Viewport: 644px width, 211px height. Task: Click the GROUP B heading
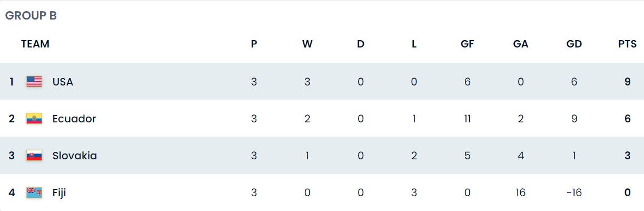(x=31, y=16)
